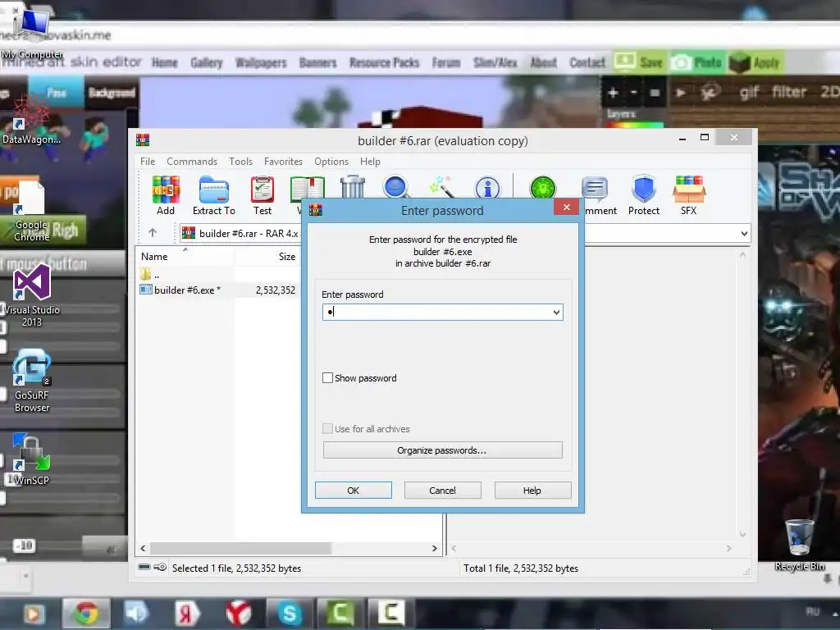Click the Apply button on skin editor page
The width and height of the screenshot is (840, 630).
(756, 62)
